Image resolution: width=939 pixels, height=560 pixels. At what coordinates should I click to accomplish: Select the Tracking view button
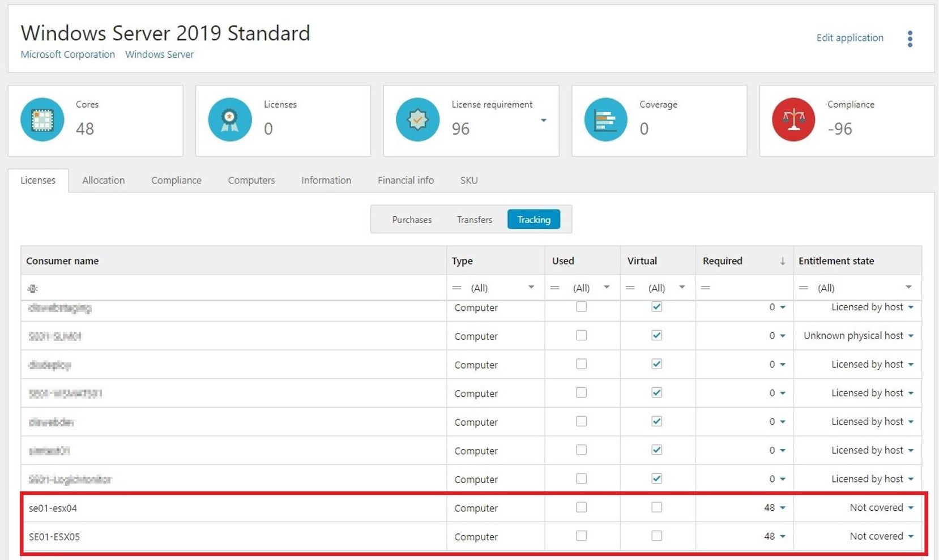tap(533, 220)
